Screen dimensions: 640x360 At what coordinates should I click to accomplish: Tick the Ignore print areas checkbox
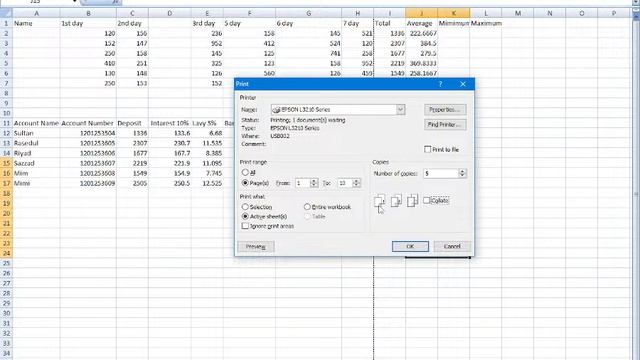click(245, 226)
